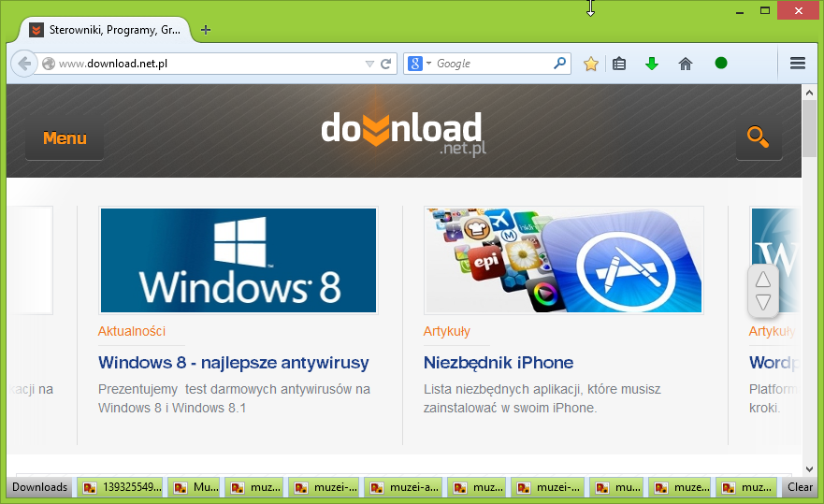Open Windows 8 - najlepsze antywirusy article
This screenshot has width=824, height=504.
[233, 363]
